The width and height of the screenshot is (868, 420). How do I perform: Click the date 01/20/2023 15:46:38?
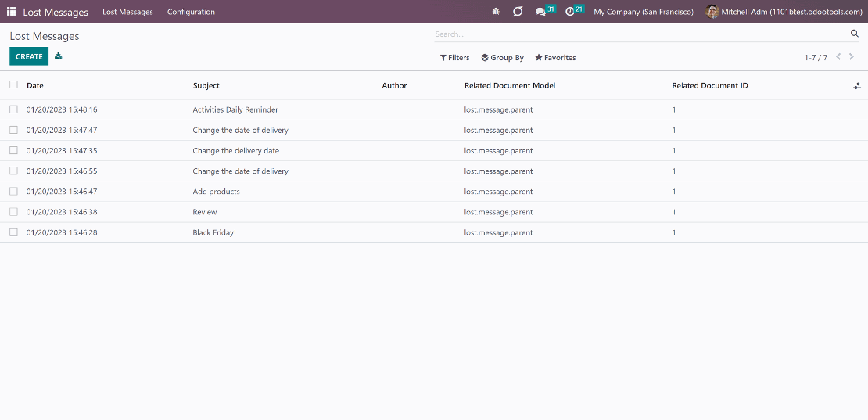point(62,212)
